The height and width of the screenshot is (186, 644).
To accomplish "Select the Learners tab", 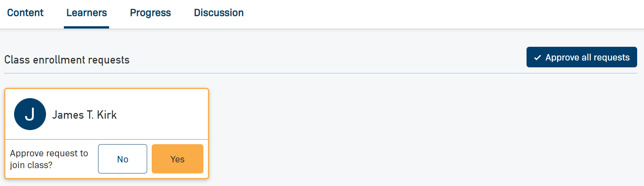I will click(87, 13).
